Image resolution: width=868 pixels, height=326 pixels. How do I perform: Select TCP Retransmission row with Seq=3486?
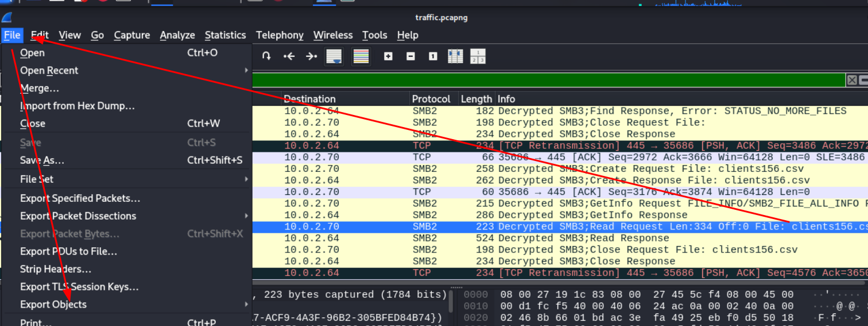pos(560,145)
